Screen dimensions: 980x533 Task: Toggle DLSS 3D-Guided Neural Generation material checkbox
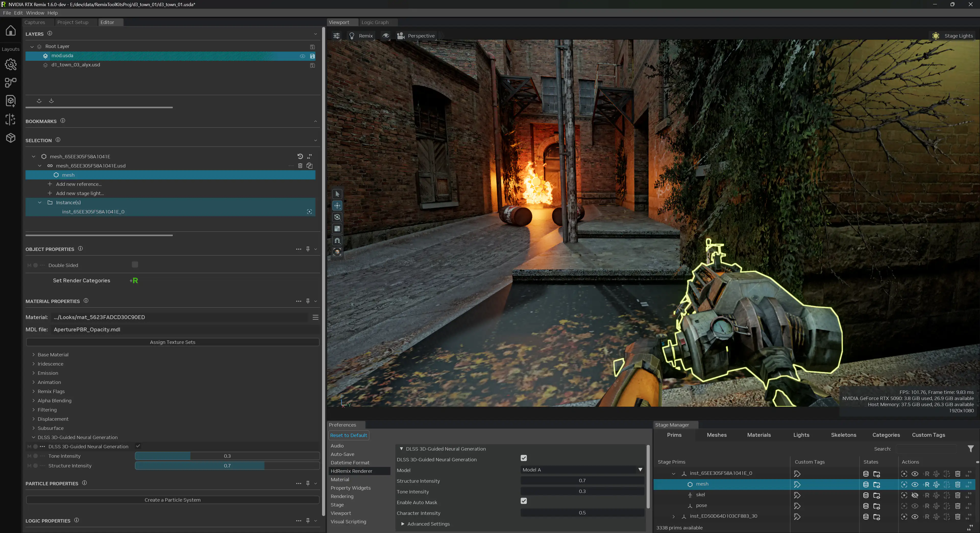[x=138, y=446]
